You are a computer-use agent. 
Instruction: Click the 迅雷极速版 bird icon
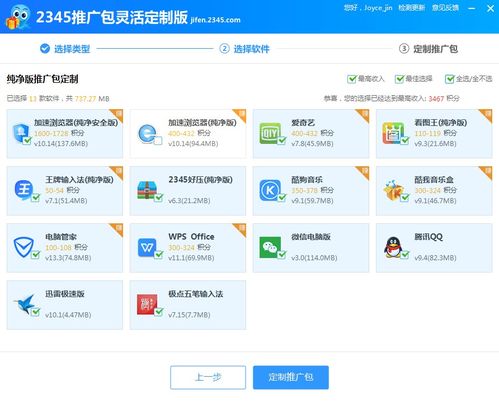point(24,304)
